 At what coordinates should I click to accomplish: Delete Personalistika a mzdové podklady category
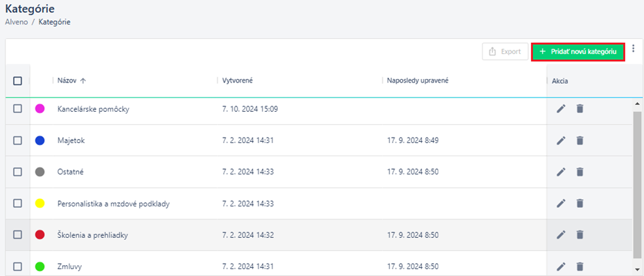click(579, 203)
